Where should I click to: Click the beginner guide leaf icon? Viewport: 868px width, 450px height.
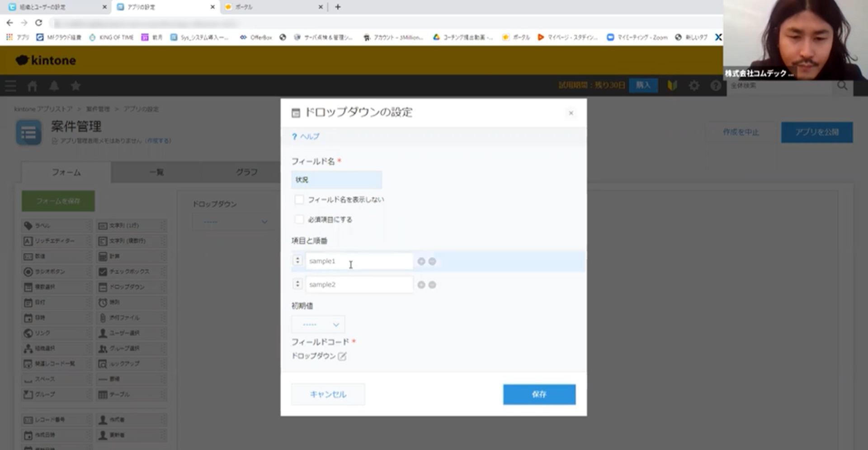pyautogui.click(x=672, y=85)
